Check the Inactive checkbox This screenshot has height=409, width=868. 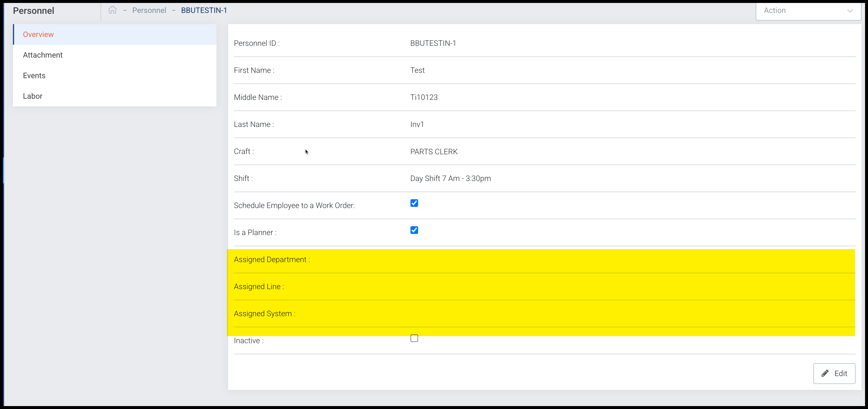pos(414,338)
